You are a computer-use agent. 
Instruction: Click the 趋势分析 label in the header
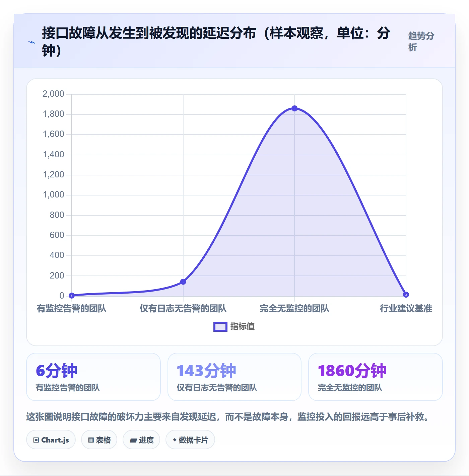tap(421, 42)
